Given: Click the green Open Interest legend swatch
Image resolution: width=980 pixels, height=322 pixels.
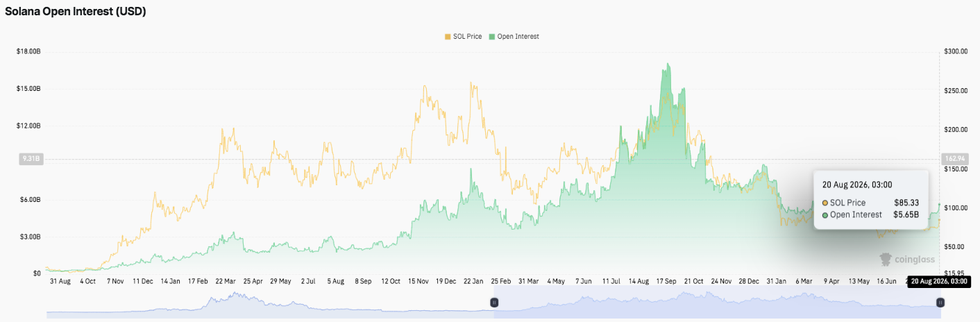Looking at the screenshot, I should (492, 36).
